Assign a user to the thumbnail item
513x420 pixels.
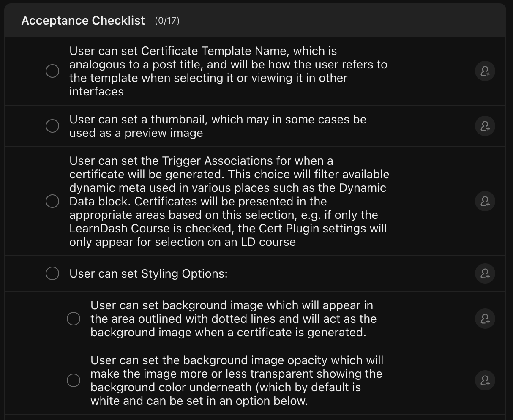(485, 126)
